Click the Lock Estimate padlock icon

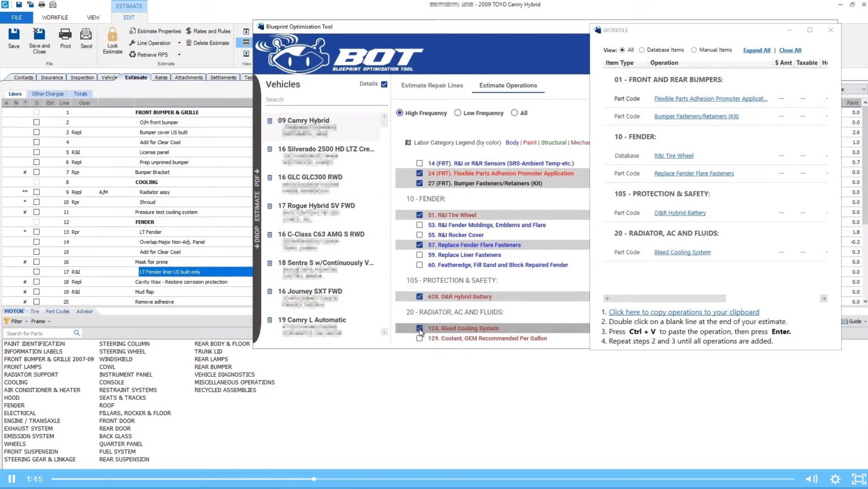(112, 34)
